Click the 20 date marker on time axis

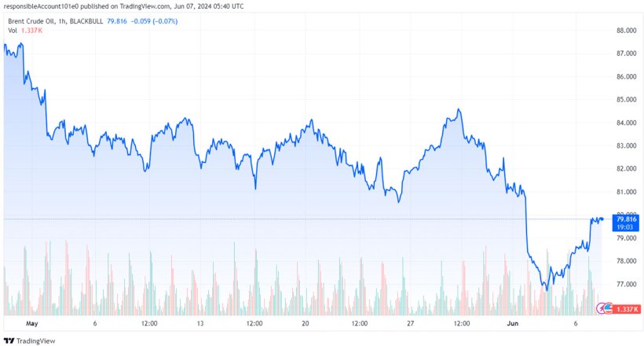pos(305,323)
